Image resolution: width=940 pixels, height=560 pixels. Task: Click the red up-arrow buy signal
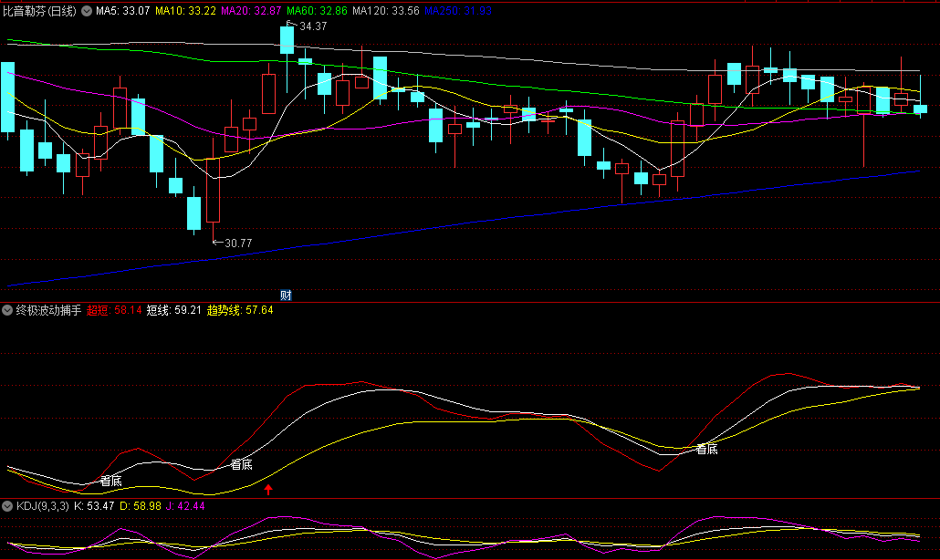coord(268,490)
